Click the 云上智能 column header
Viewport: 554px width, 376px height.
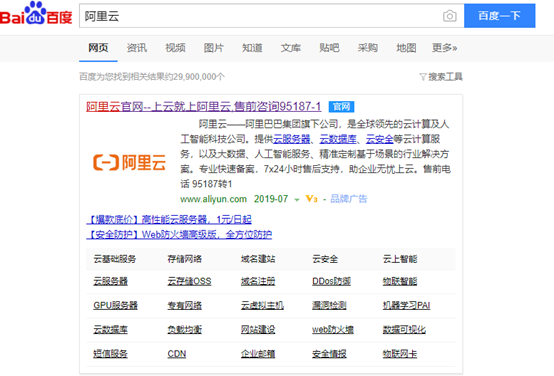[x=400, y=259]
